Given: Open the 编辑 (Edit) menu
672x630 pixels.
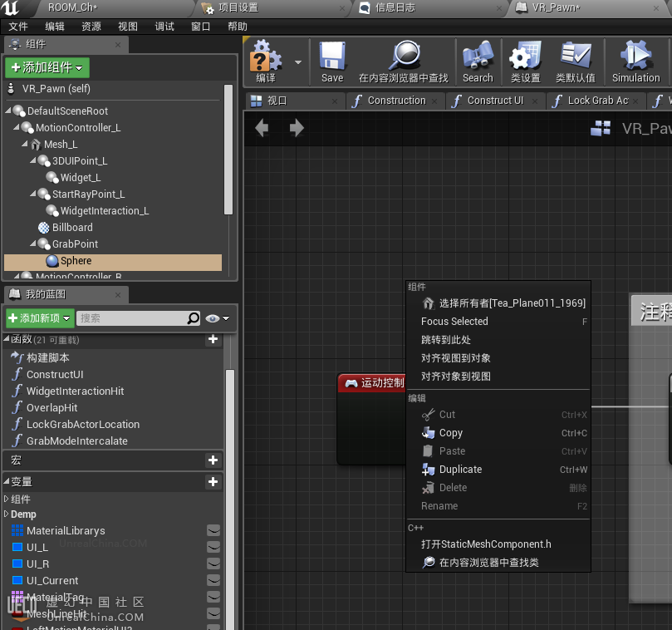Looking at the screenshot, I should point(55,27).
